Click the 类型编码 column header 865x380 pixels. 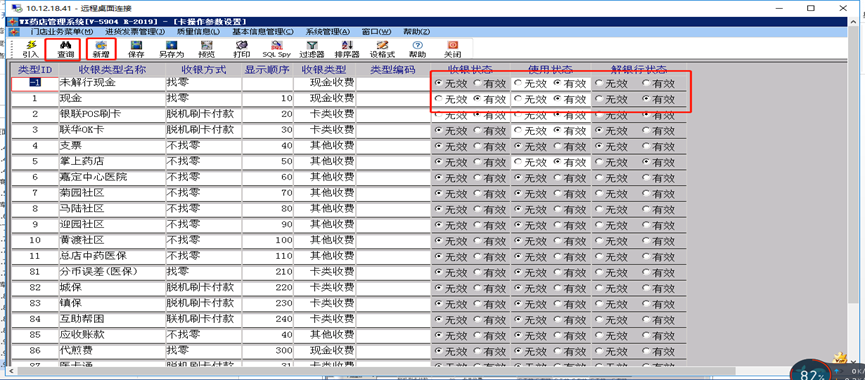[x=392, y=69]
